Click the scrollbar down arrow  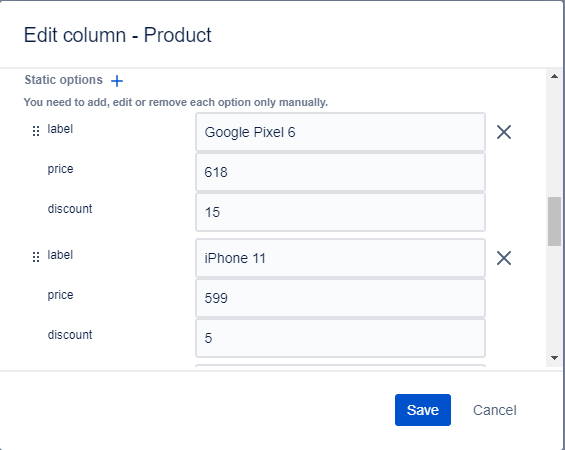(555, 358)
